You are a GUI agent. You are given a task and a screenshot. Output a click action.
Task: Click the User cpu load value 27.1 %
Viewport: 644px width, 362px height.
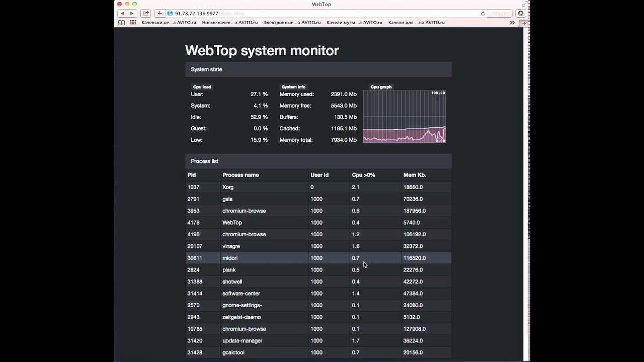[x=259, y=94]
